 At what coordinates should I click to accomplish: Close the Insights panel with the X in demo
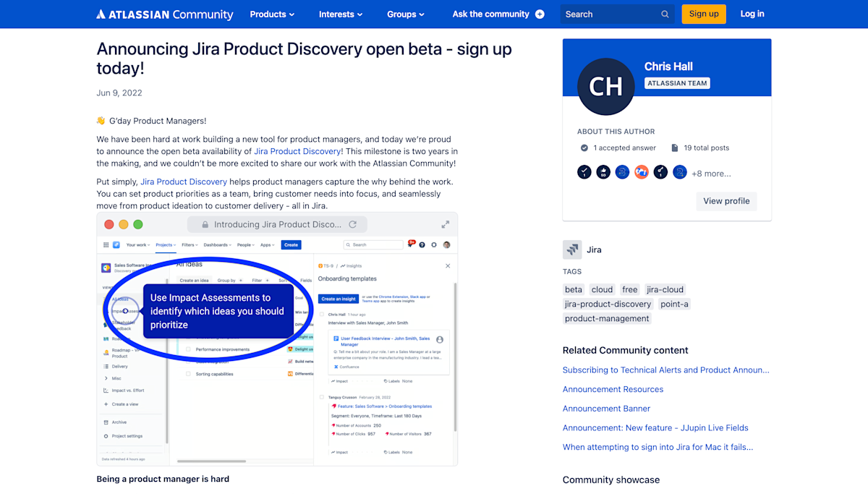click(x=448, y=266)
